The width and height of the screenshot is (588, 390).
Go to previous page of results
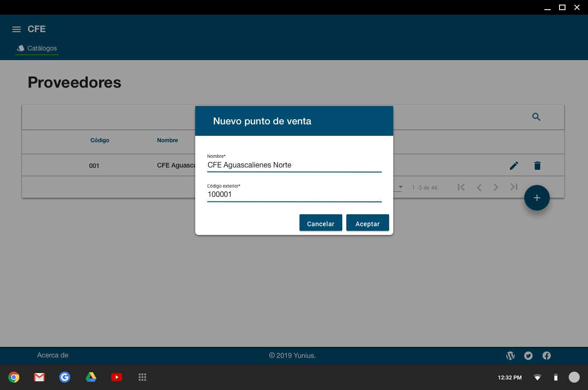(x=479, y=187)
